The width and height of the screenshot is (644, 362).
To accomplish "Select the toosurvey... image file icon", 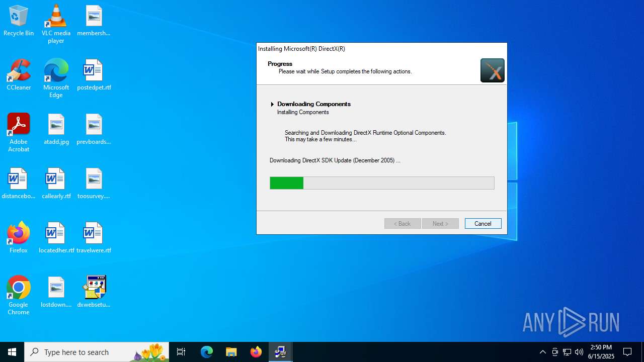I will tap(94, 184).
